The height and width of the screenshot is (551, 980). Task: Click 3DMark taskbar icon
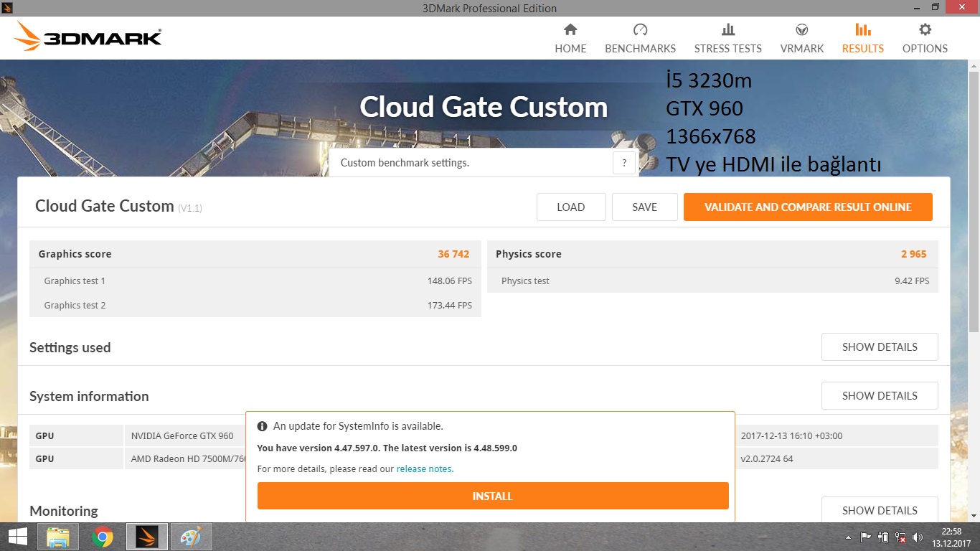coord(147,537)
